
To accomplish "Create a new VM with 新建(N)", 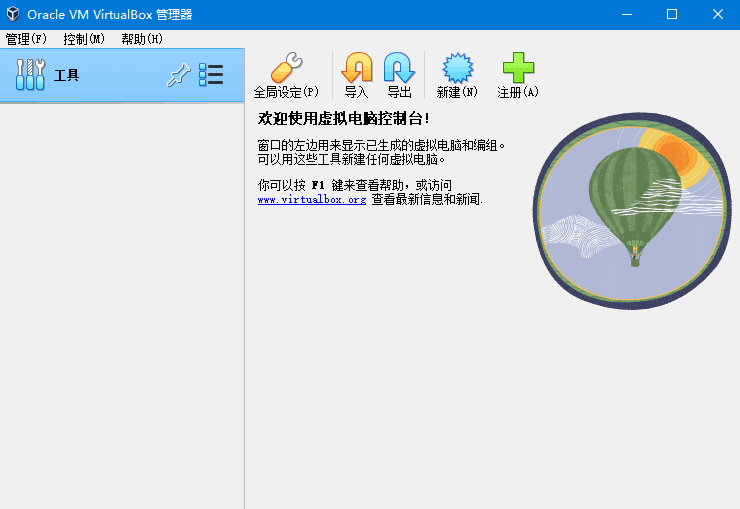I will 457,75.
